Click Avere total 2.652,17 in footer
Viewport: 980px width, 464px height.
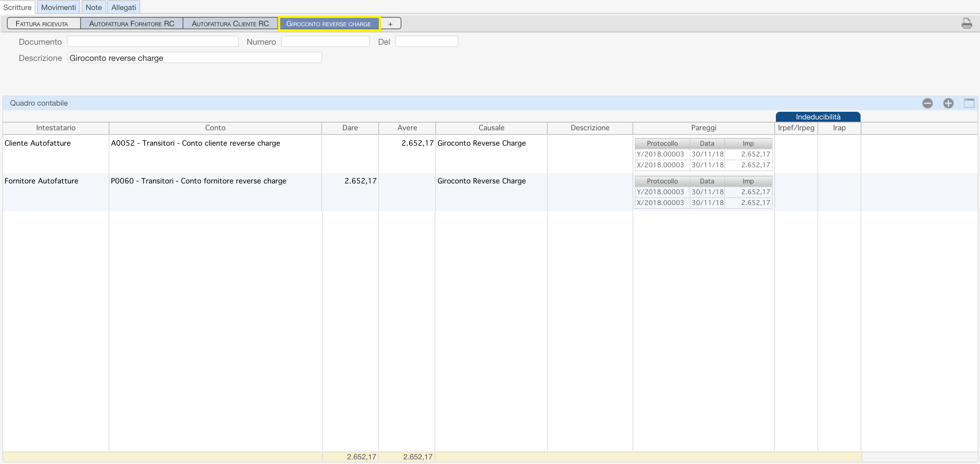click(418, 457)
